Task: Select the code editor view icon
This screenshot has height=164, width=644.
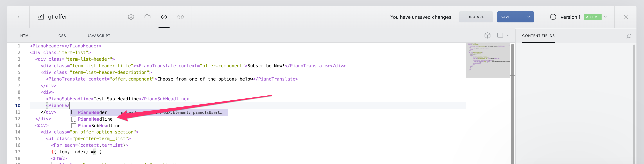Action: pos(164,17)
